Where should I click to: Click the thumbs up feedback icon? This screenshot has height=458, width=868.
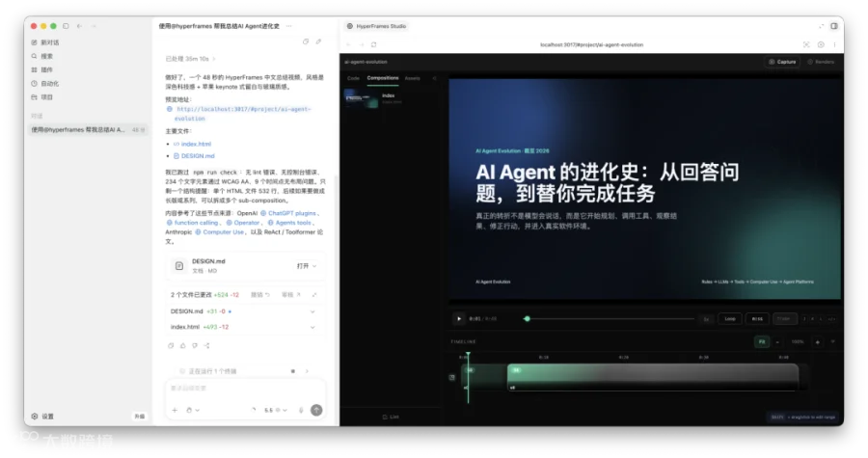tap(182, 346)
